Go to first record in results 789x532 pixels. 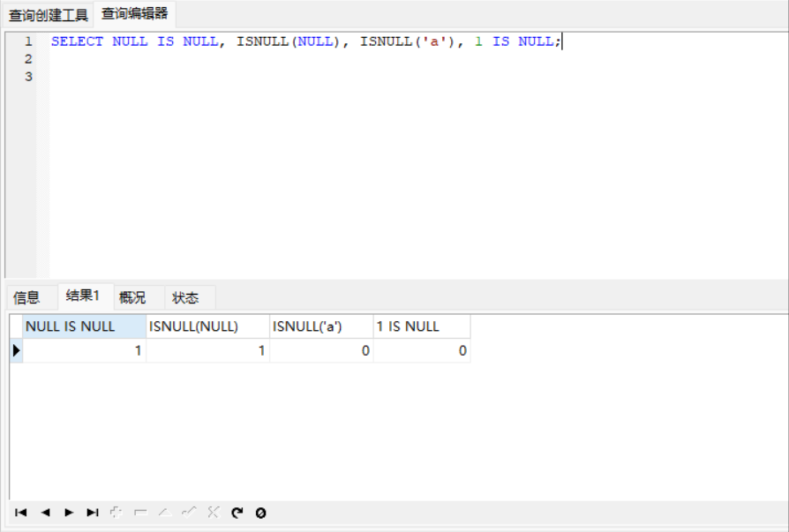[x=21, y=513]
